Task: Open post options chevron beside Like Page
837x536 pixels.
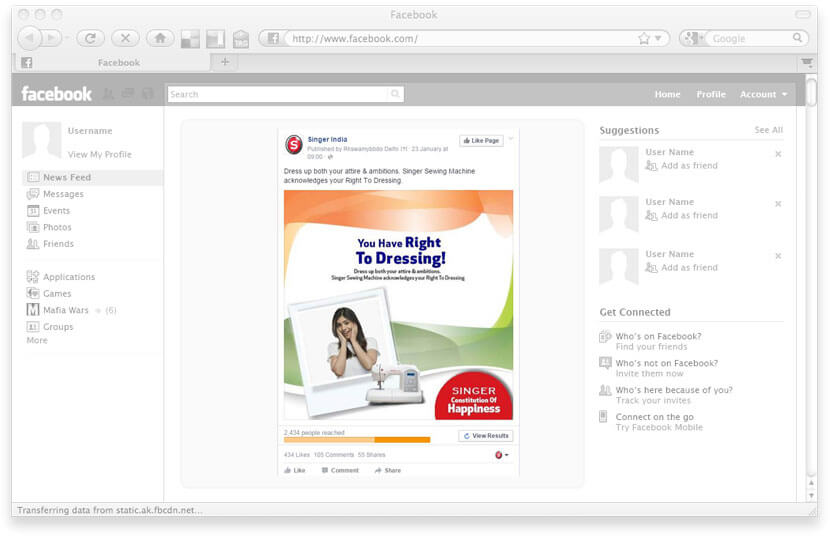Action: [x=510, y=139]
